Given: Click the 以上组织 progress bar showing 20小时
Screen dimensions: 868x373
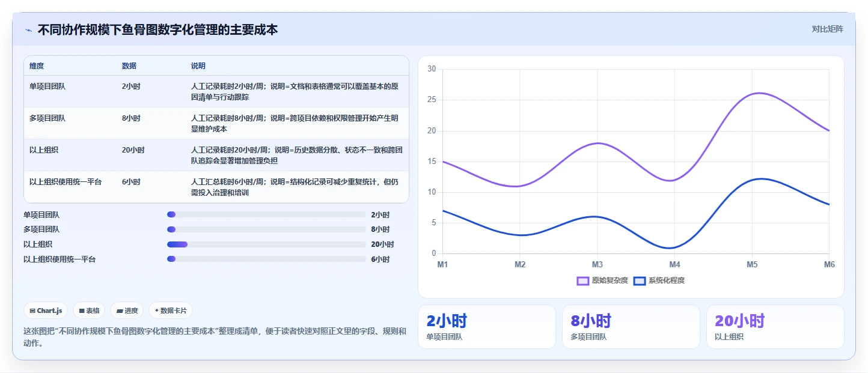Looking at the screenshot, I should 266,244.
